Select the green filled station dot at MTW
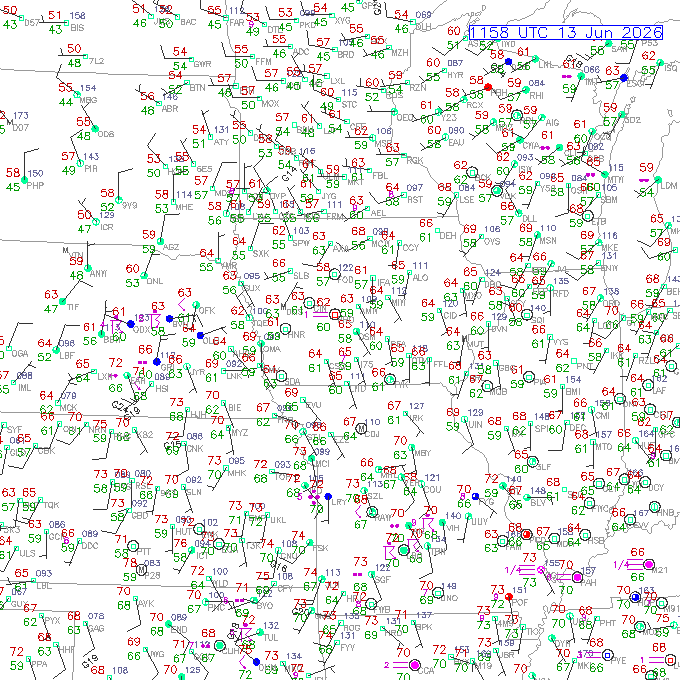 pyautogui.click(x=605, y=175)
